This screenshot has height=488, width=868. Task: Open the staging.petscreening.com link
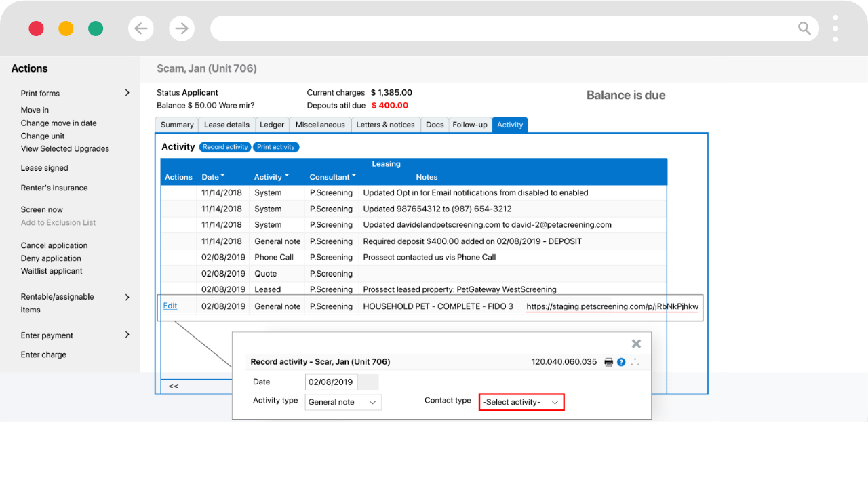point(612,306)
